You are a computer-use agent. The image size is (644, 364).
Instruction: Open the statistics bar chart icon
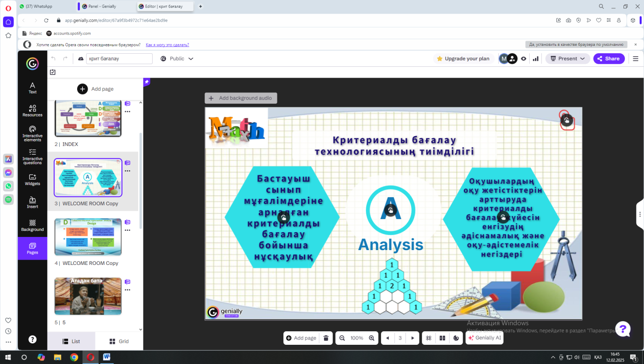(535, 58)
